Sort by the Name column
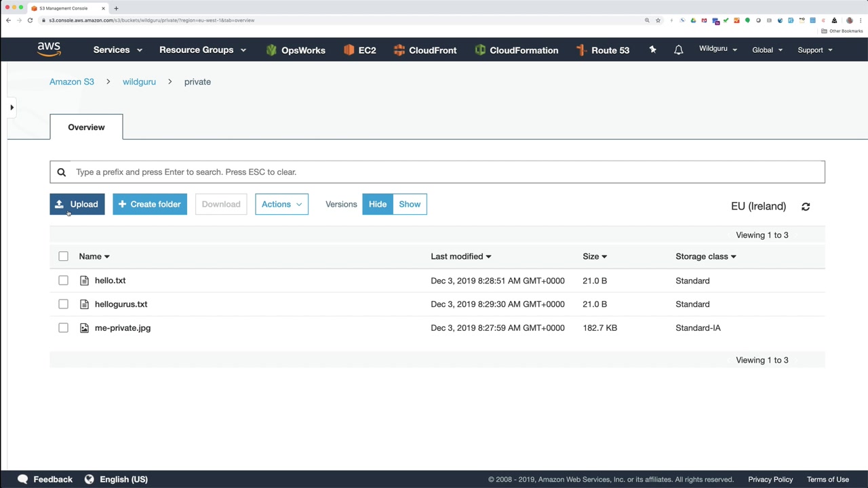 [x=94, y=256]
